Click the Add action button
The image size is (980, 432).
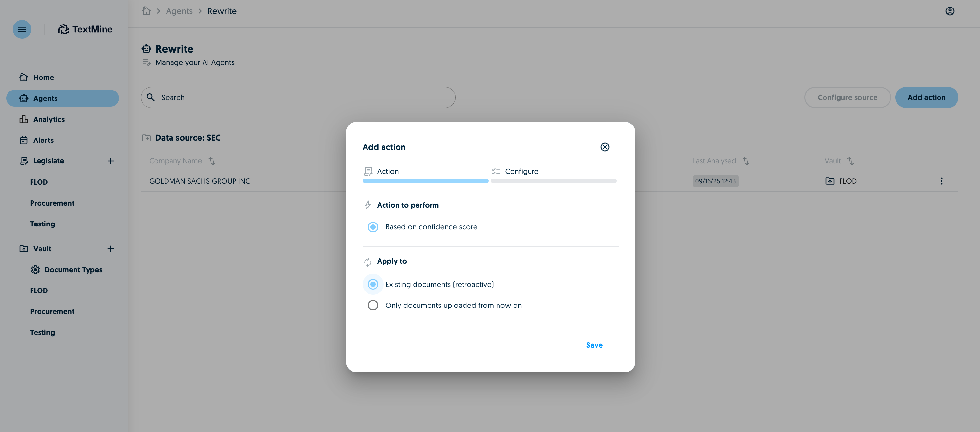(926, 97)
